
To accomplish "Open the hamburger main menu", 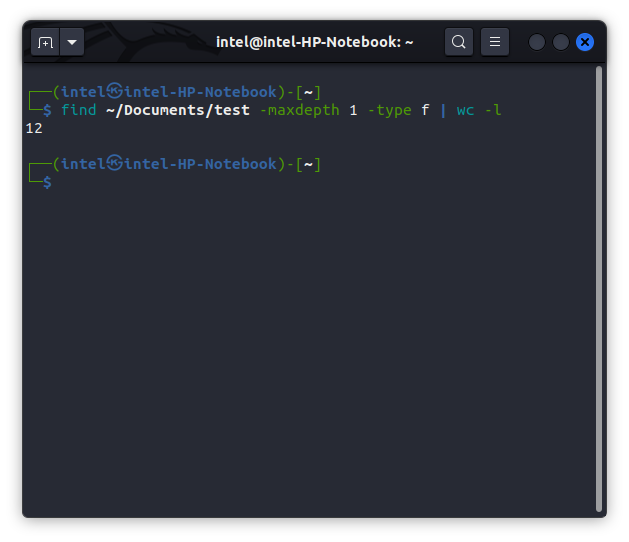I will click(x=495, y=42).
